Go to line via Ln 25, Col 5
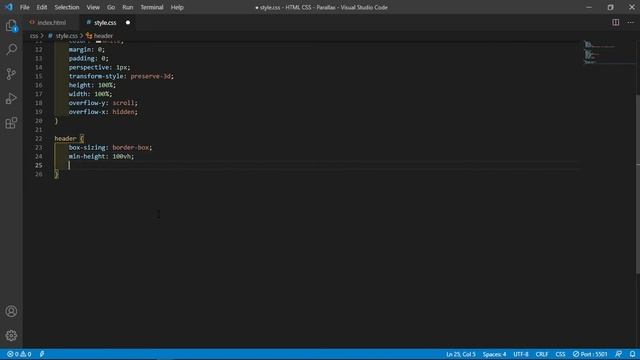 (461, 354)
